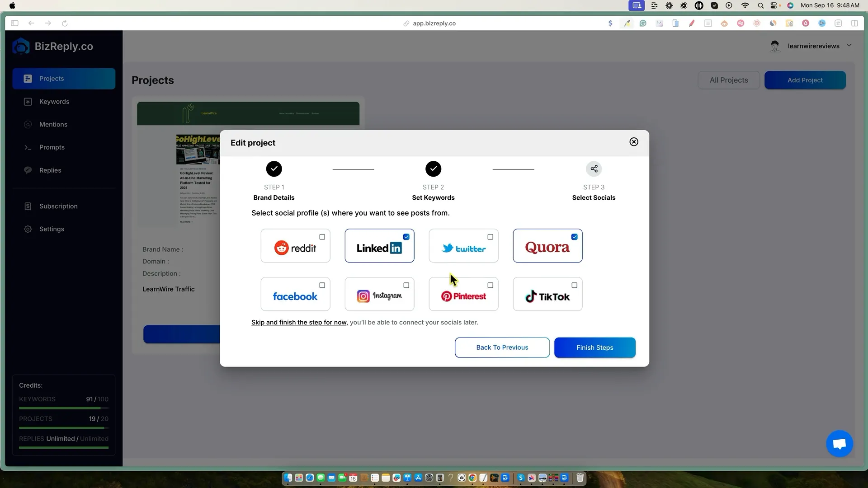Click the Keywords sidebar icon
This screenshot has height=488, width=868.
tap(28, 102)
